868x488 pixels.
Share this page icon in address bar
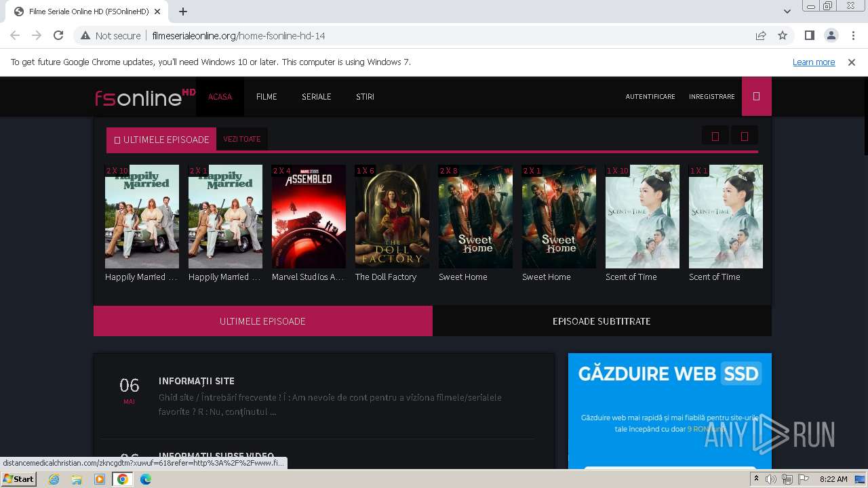(761, 35)
